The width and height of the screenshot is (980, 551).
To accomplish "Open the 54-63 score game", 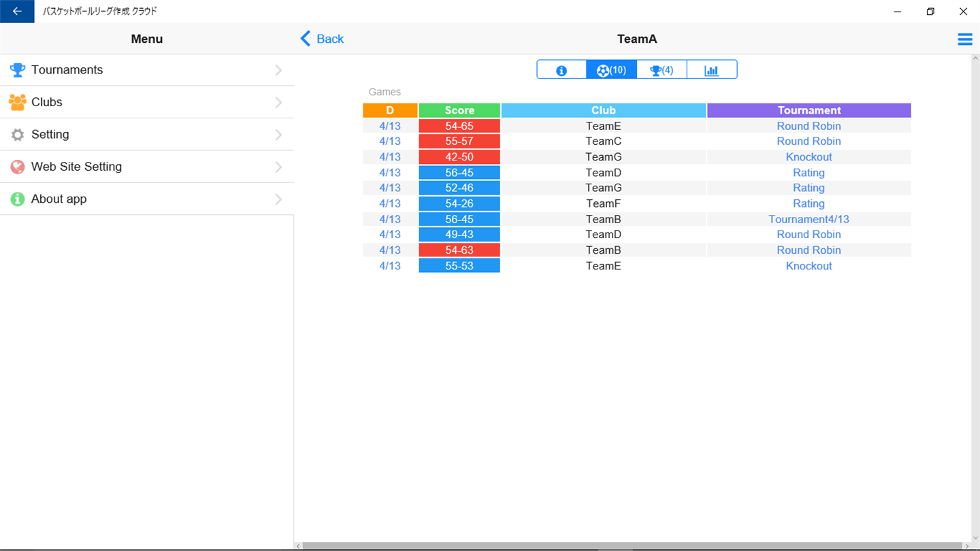I will 459,250.
